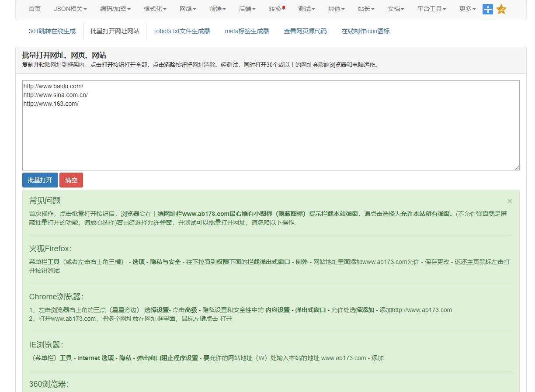
Task: Click the 常见问题 heading
Action: pyautogui.click(x=45, y=201)
